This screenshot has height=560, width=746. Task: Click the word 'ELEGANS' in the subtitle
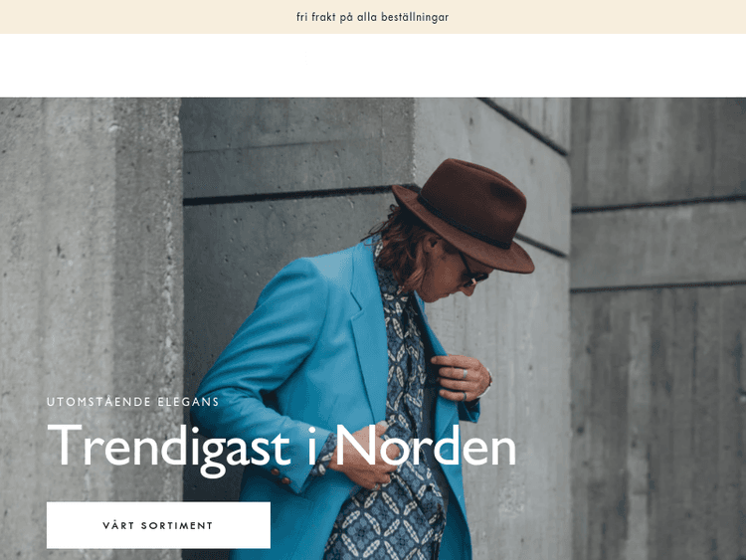click(x=188, y=402)
